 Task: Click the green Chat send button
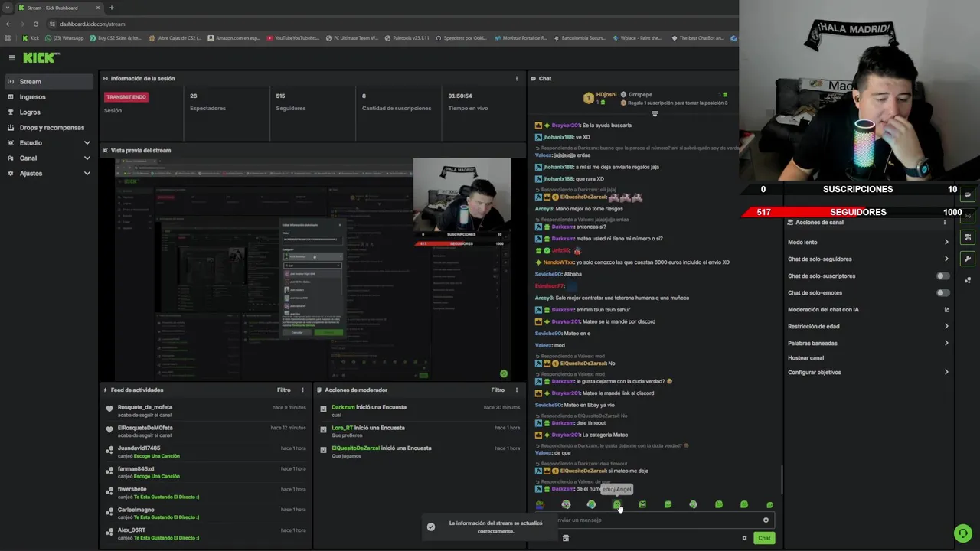pos(764,538)
